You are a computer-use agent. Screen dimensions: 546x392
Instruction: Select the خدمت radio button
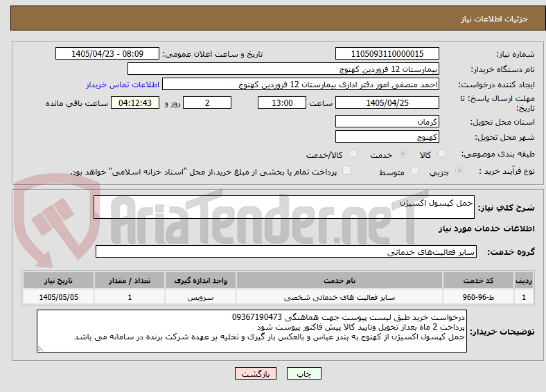click(x=403, y=154)
